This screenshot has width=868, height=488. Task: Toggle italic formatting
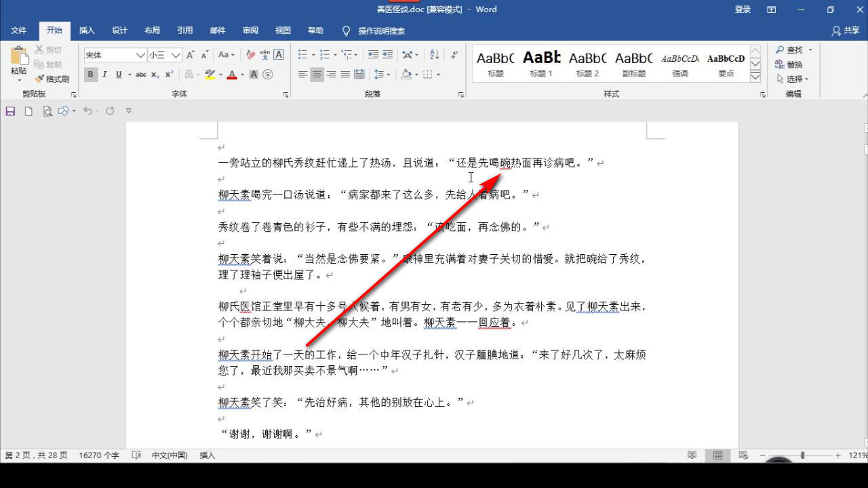coord(104,75)
